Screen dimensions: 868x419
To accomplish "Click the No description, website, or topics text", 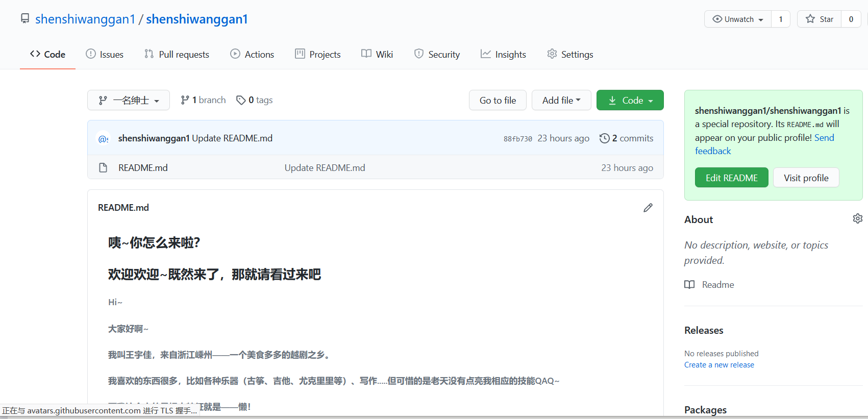I will (756, 253).
